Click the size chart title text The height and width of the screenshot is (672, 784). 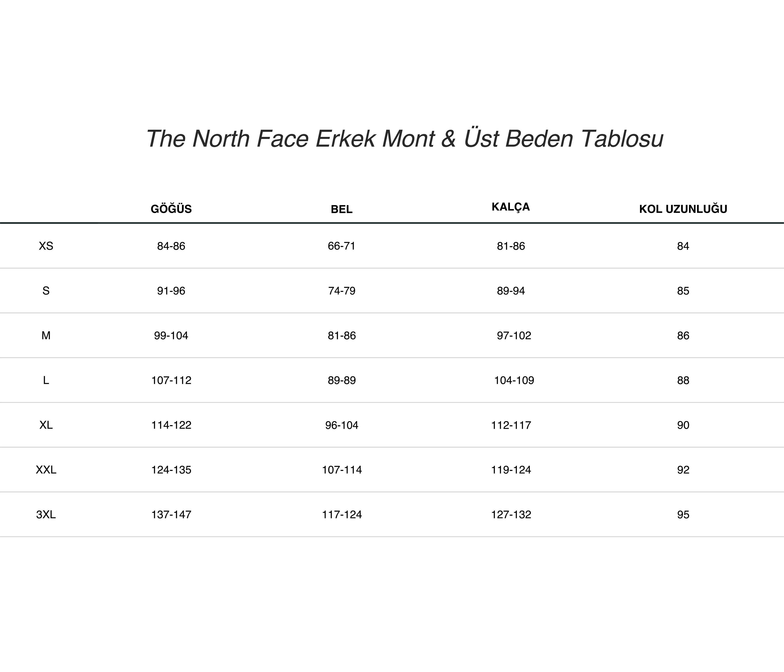[405, 138]
